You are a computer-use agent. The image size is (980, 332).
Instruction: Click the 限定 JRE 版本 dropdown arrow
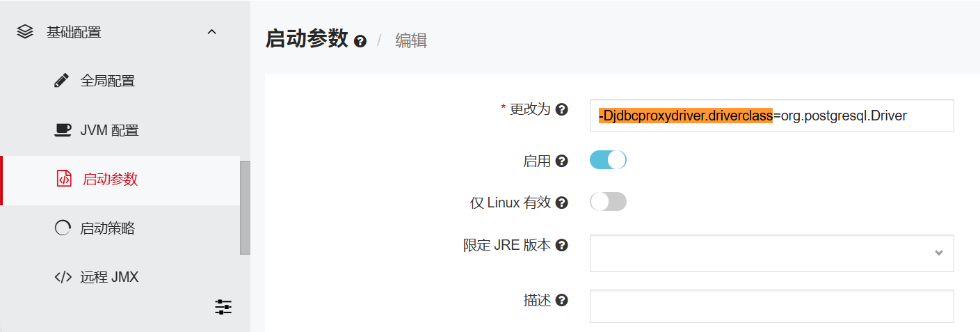[x=939, y=253]
